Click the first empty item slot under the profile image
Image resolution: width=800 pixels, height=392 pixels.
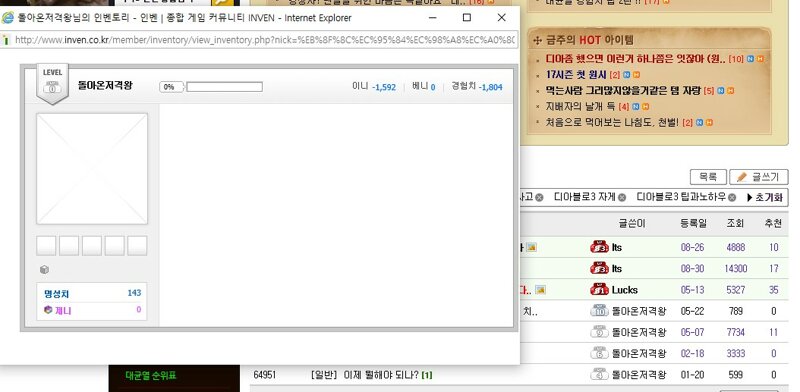click(46, 246)
